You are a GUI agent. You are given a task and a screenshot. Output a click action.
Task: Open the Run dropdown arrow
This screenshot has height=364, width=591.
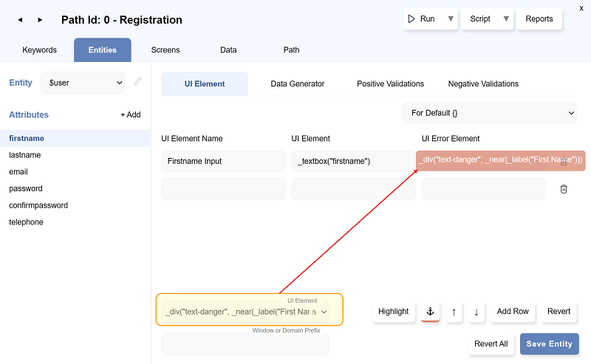pos(451,19)
